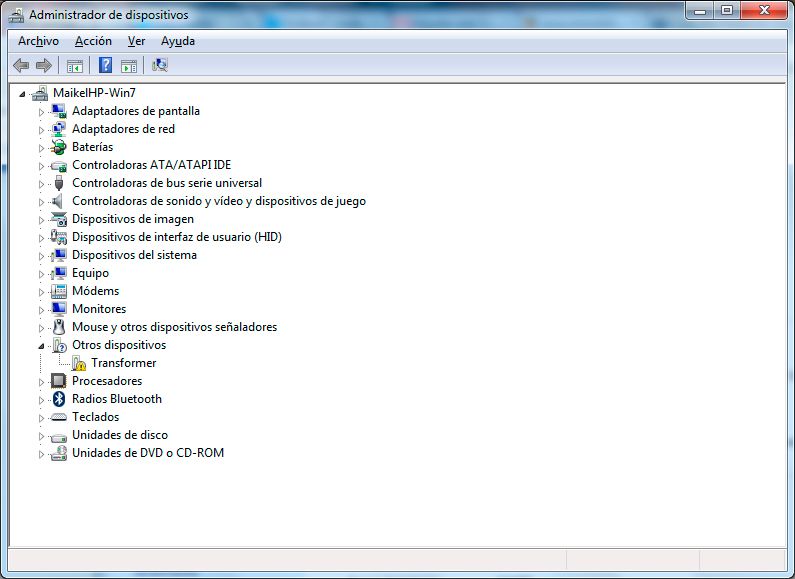Image resolution: width=795 pixels, height=579 pixels.
Task: Select Adaptadores de red tree item
Action: pyautogui.click(x=123, y=129)
